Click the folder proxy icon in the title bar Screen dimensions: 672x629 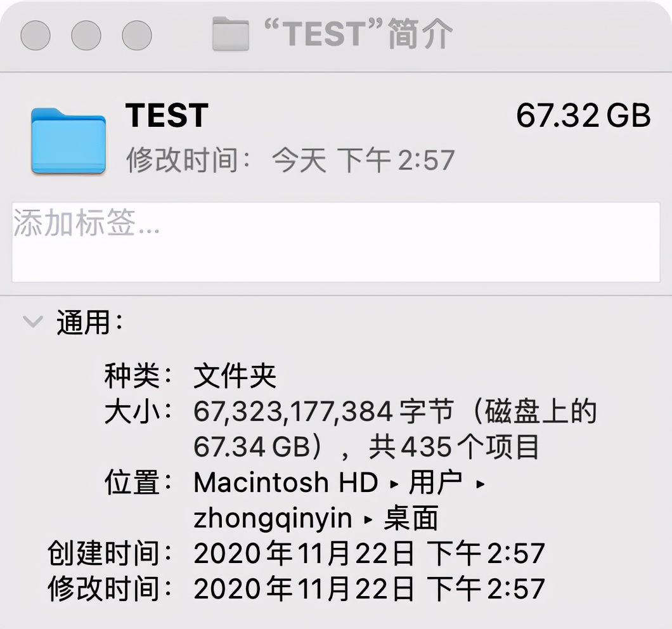[235, 34]
